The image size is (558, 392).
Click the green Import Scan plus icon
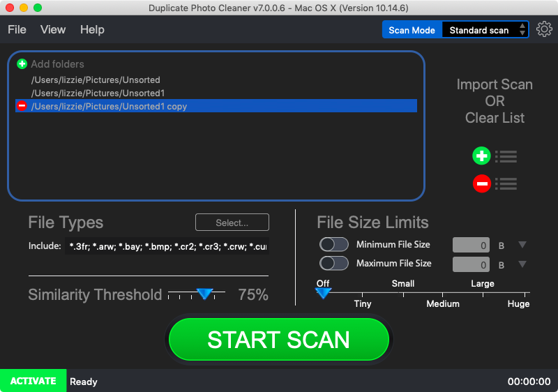tap(481, 156)
